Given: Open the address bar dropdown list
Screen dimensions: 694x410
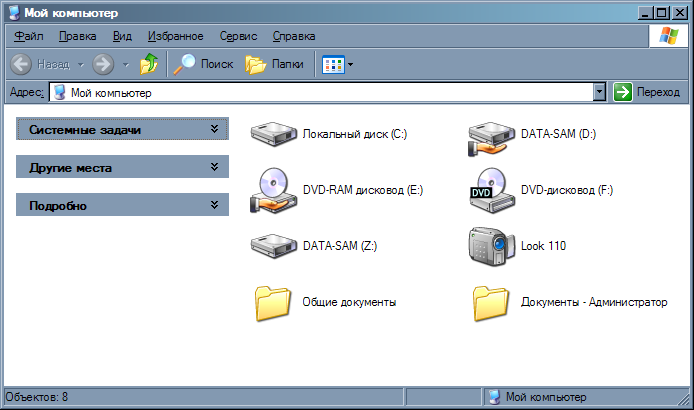Looking at the screenshot, I should pyautogui.click(x=599, y=92).
